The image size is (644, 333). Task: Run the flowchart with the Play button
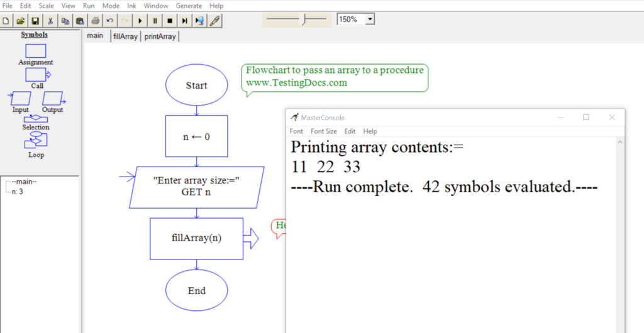140,21
